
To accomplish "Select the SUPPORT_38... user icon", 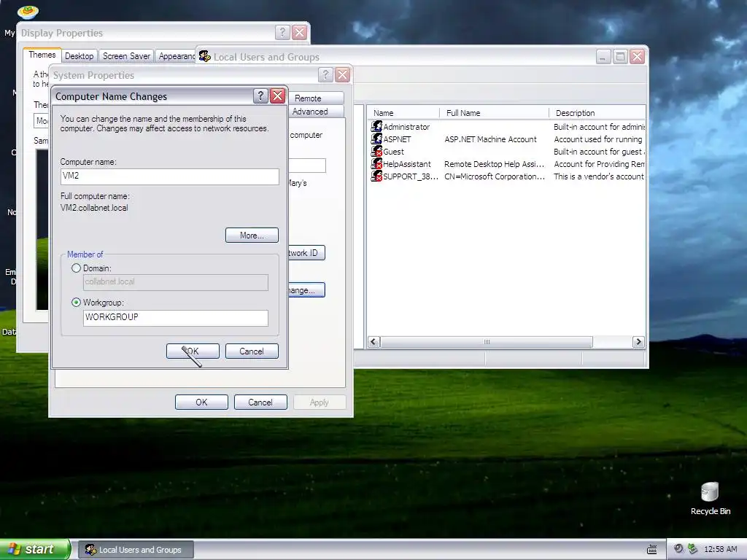I will (377, 176).
